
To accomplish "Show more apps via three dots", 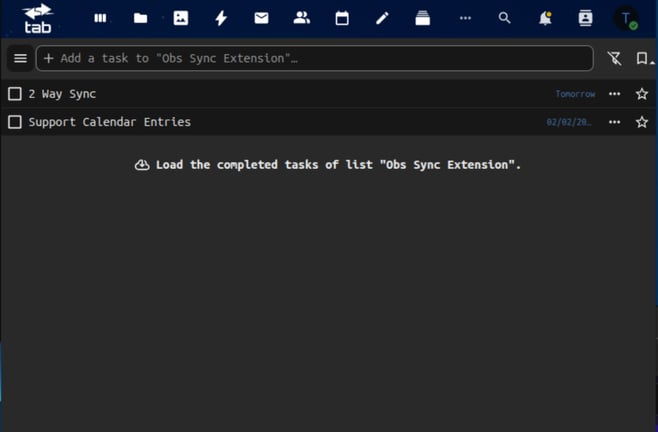I will coord(465,18).
